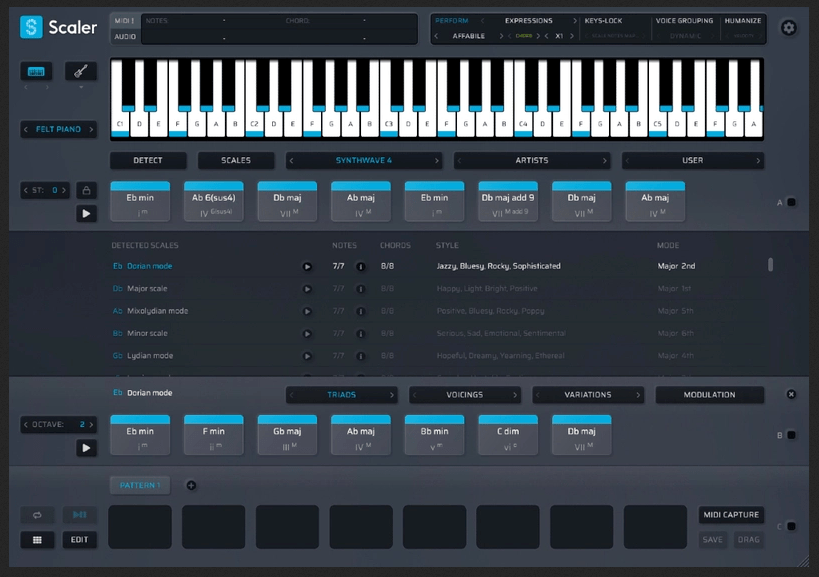Go to next song set after SYNTHWAVE 4
The height and width of the screenshot is (577, 819).
[x=437, y=160]
